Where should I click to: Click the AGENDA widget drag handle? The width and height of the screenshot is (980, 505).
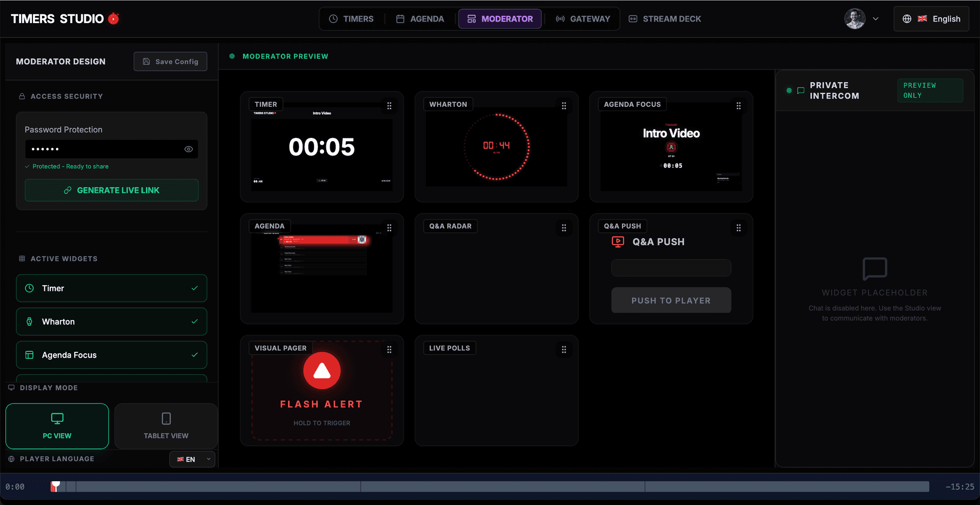(389, 228)
